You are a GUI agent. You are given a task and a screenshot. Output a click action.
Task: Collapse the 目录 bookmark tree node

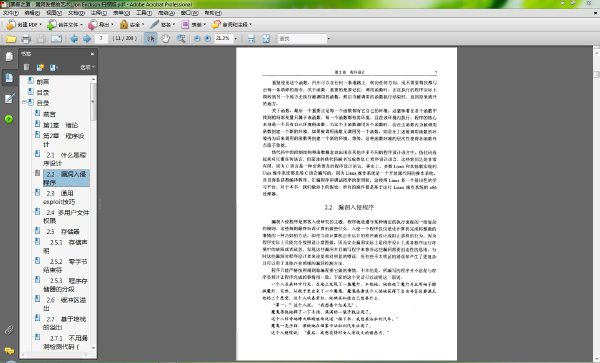(24, 103)
